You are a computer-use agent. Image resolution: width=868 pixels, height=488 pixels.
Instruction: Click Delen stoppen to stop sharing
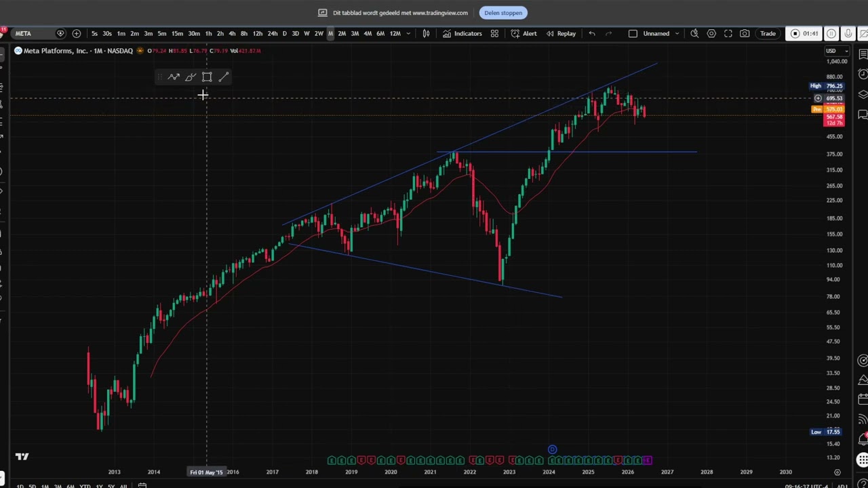[503, 13]
